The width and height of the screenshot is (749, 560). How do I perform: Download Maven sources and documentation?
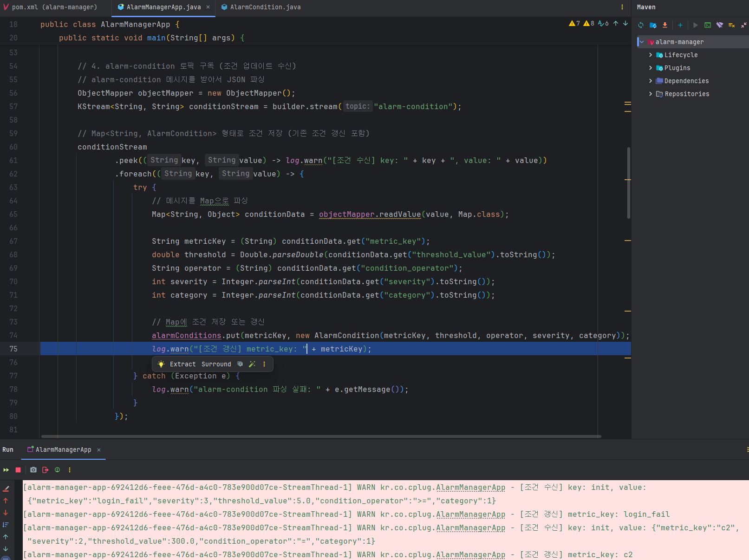[x=665, y=25]
